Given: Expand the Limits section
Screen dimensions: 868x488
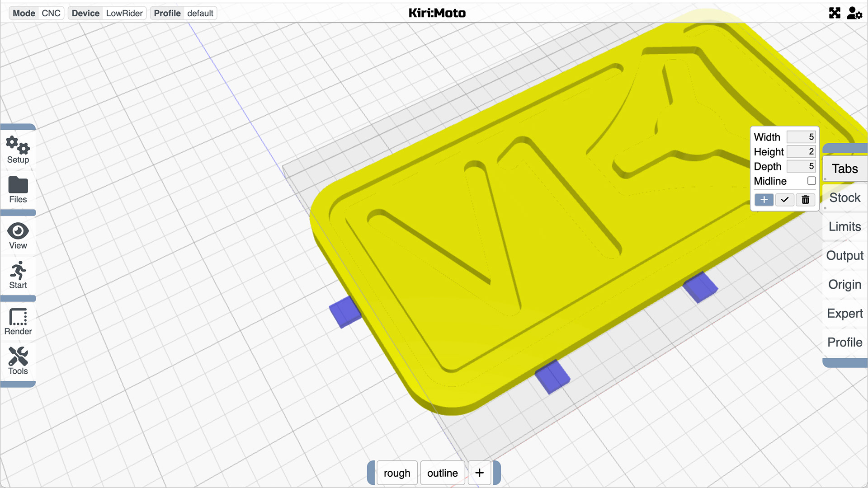Looking at the screenshot, I should [x=845, y=226].
